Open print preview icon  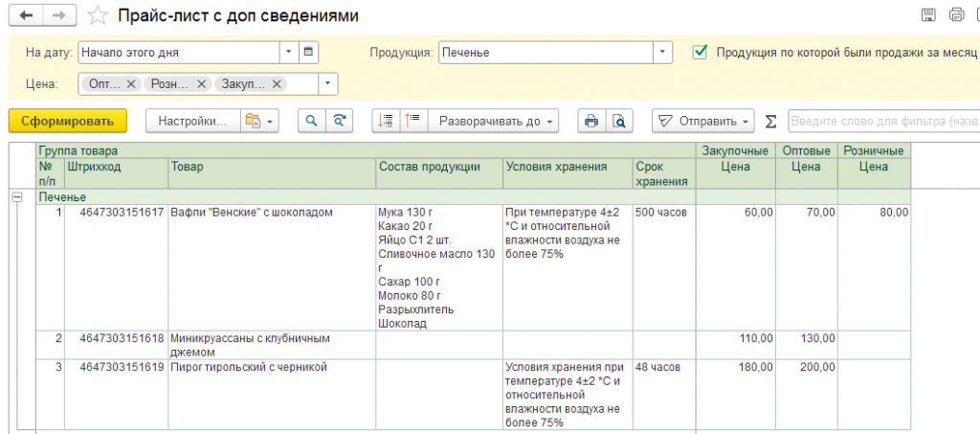pos(619,121)
